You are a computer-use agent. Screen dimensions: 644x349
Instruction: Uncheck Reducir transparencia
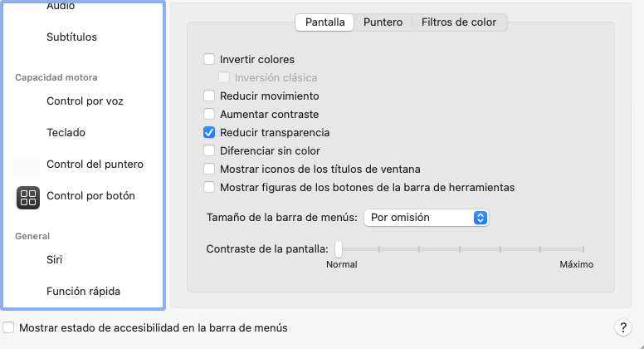pos(209,133)
